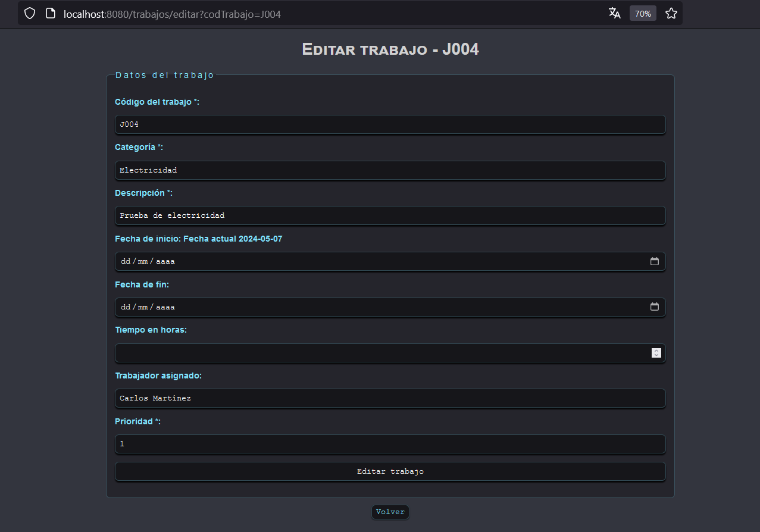Click the Descripción label

coord(143,193)
